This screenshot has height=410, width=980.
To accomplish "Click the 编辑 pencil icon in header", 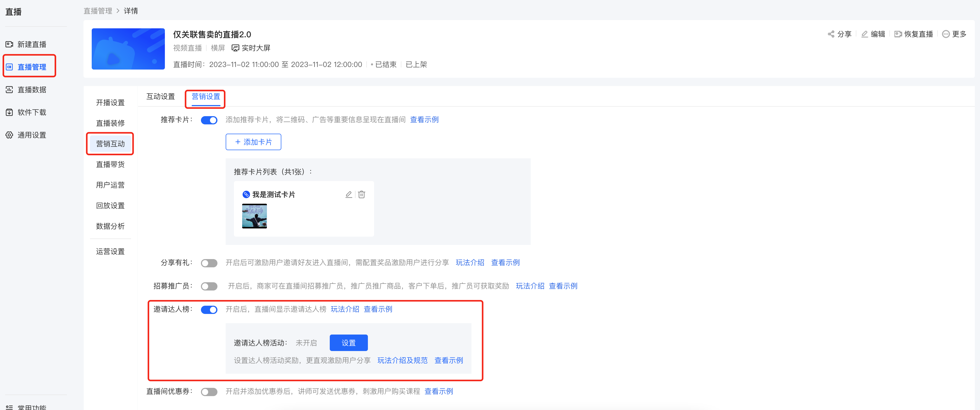I will click(x=864, y=34).
